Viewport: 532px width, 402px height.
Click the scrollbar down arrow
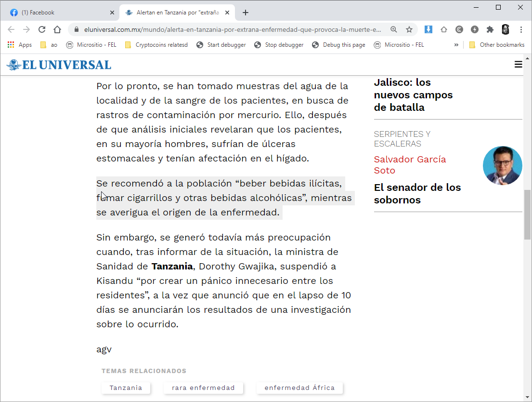coord(527,397)
